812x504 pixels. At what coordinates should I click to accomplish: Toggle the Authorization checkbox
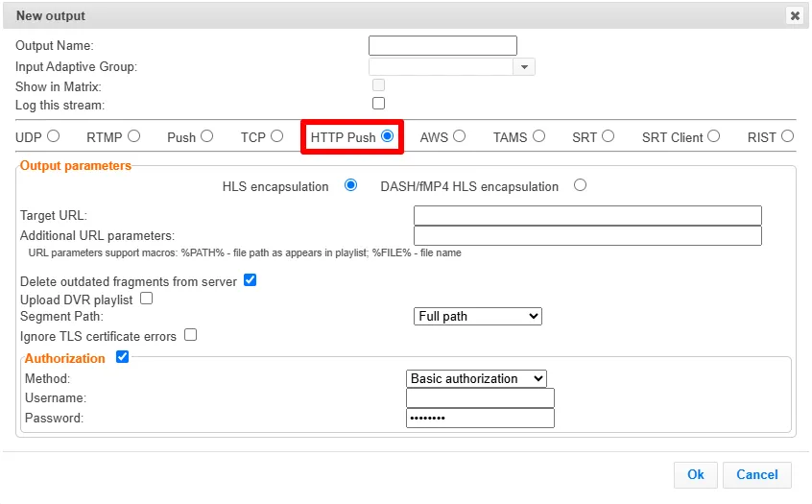pos(122,357)
